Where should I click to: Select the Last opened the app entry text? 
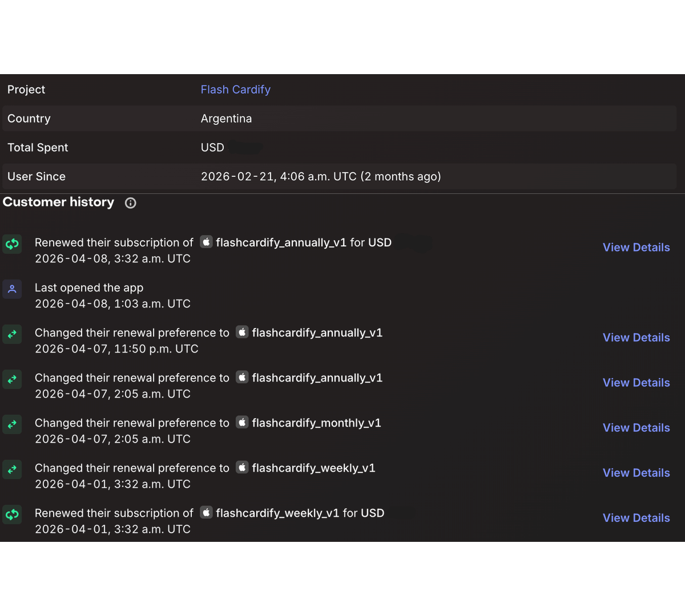coord(89,287)
